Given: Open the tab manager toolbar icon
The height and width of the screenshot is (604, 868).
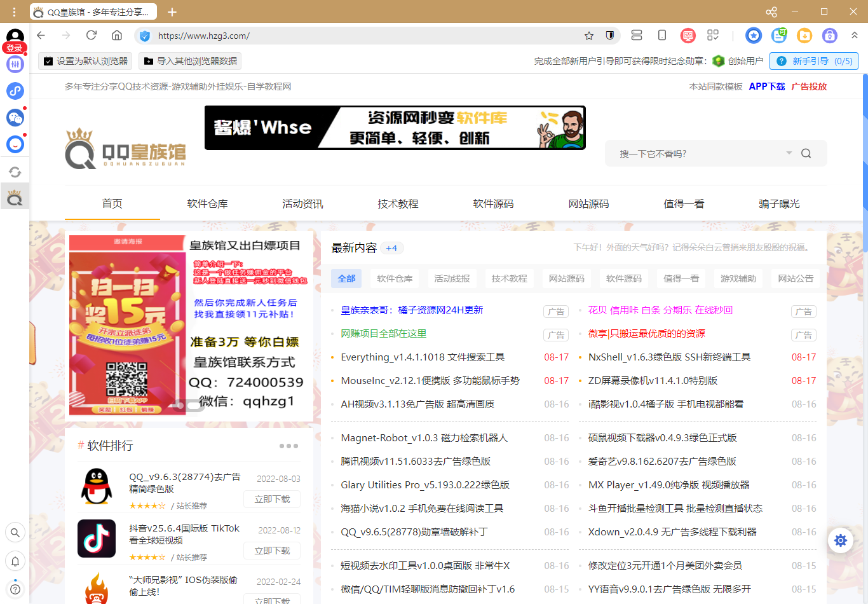Looking at the screenshot, I should (x=637, y=36).
